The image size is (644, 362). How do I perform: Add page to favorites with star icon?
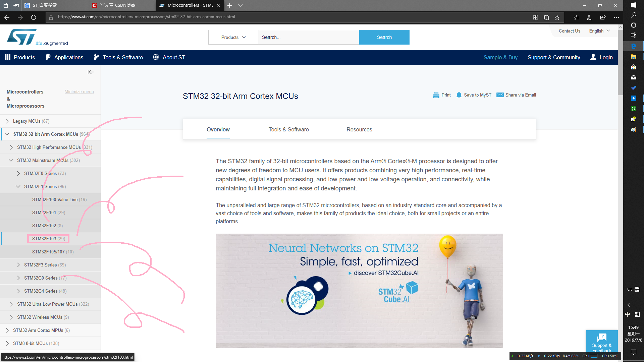(x=557, y=17)
